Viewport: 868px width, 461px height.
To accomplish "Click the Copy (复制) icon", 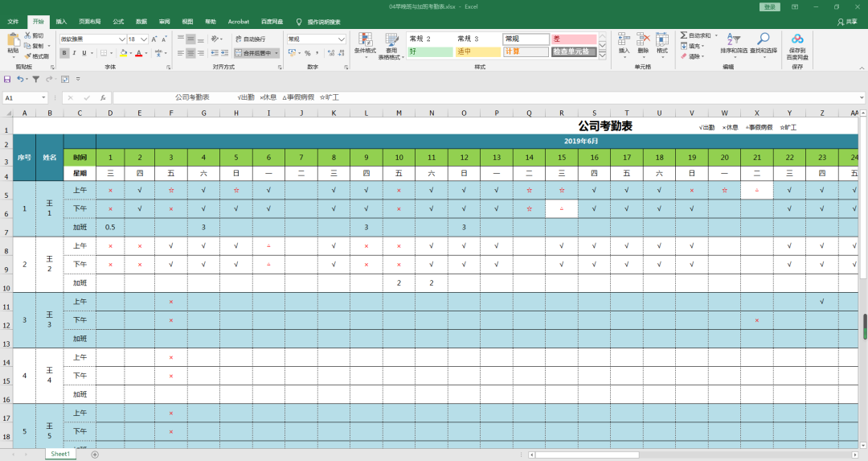I will click(x=27, y=45).
